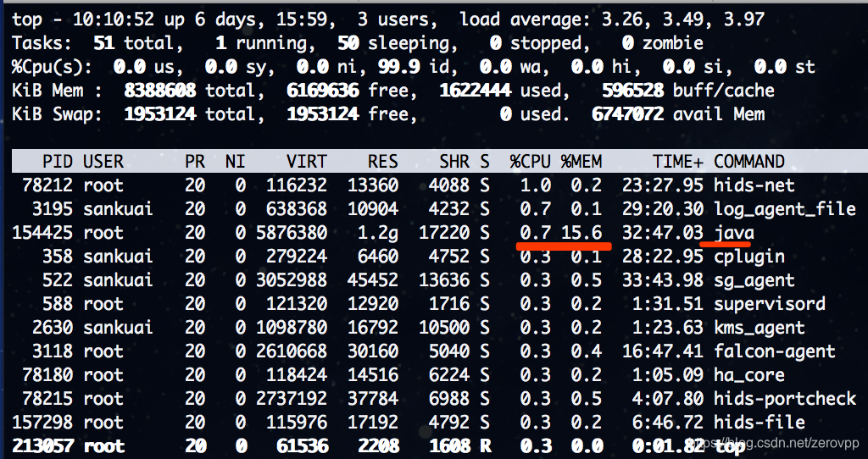Image resolution: width=868 pixels, height=459 pixels.
Task: Select the hids-net command name
Action: (x=754, y=185)
